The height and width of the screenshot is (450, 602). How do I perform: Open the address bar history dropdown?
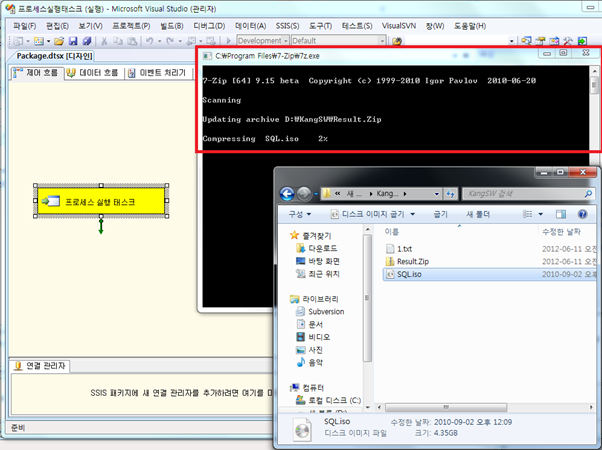click(x=437, y=194)
